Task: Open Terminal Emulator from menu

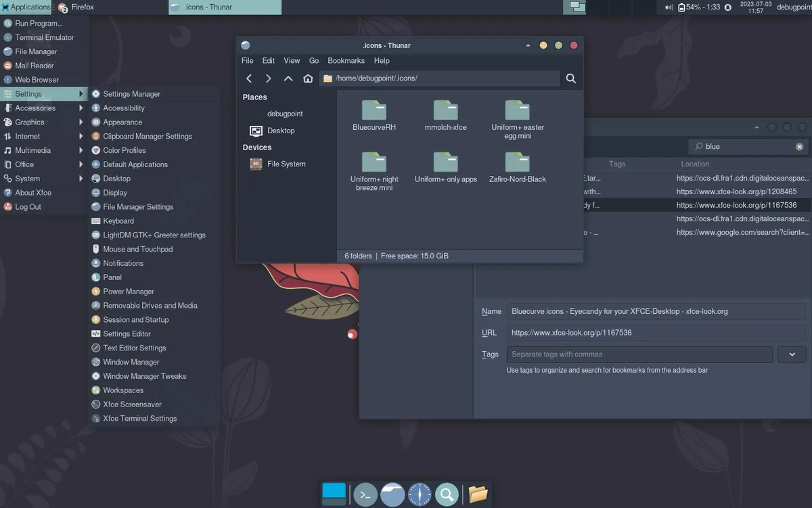Action: (x=45, y=37)
